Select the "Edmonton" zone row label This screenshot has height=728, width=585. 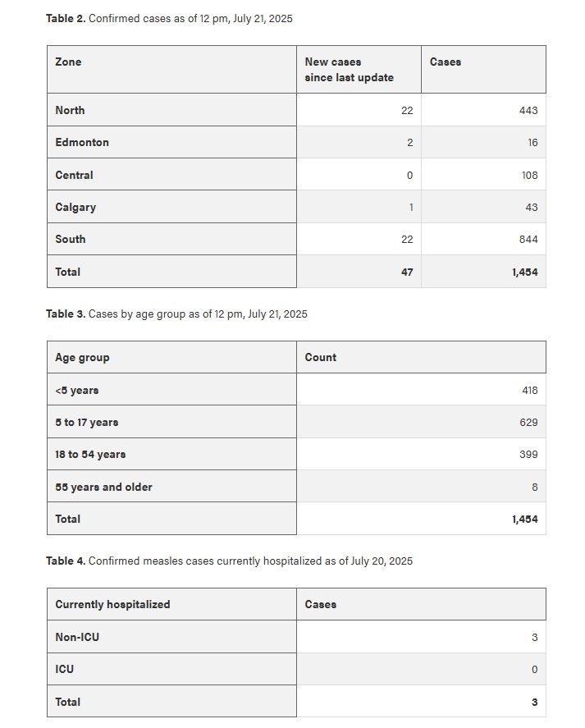[x=82, y=142]
